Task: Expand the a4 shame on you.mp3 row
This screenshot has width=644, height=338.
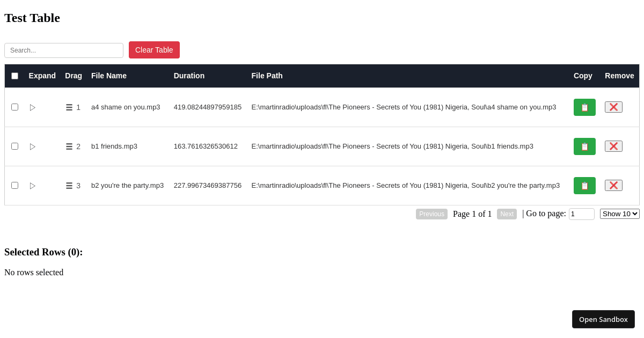Action: 33,107
